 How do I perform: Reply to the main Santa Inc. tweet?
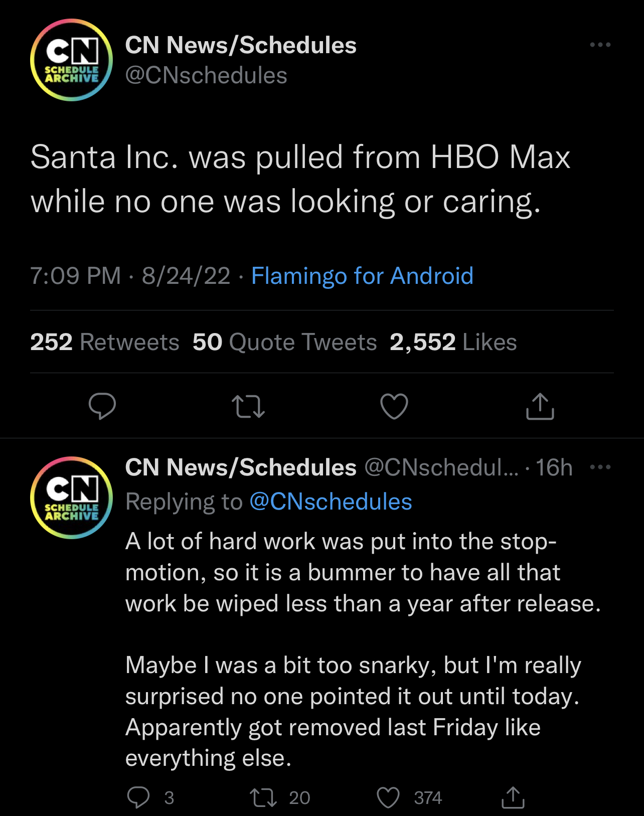(102, 406)
